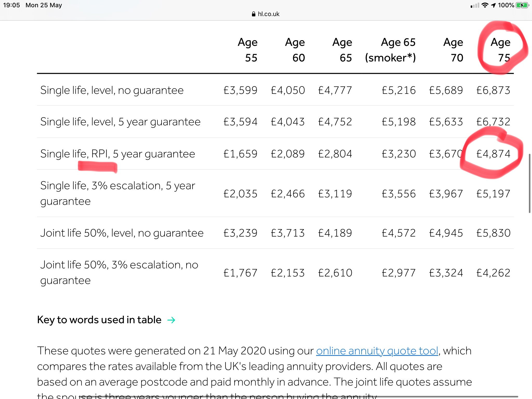The width and height of the screenshot is (532, 399).
Task: Click the green arrow next to Key to words
Action: coord(171,320)
